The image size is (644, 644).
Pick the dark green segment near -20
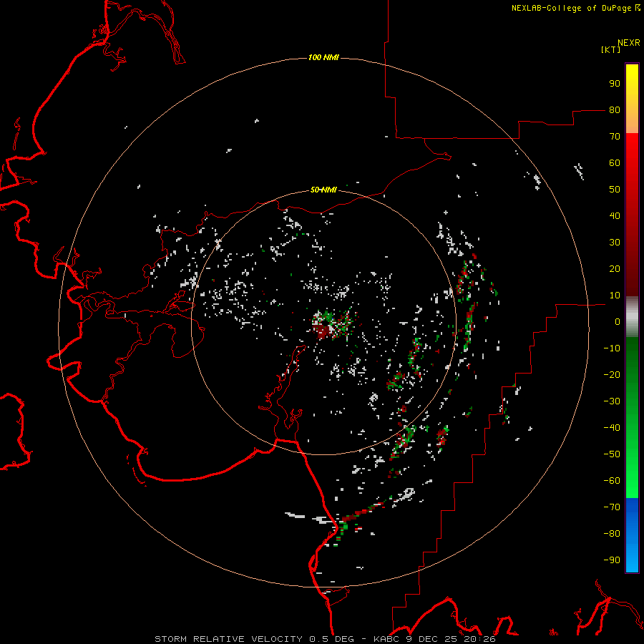click(632, 375)
